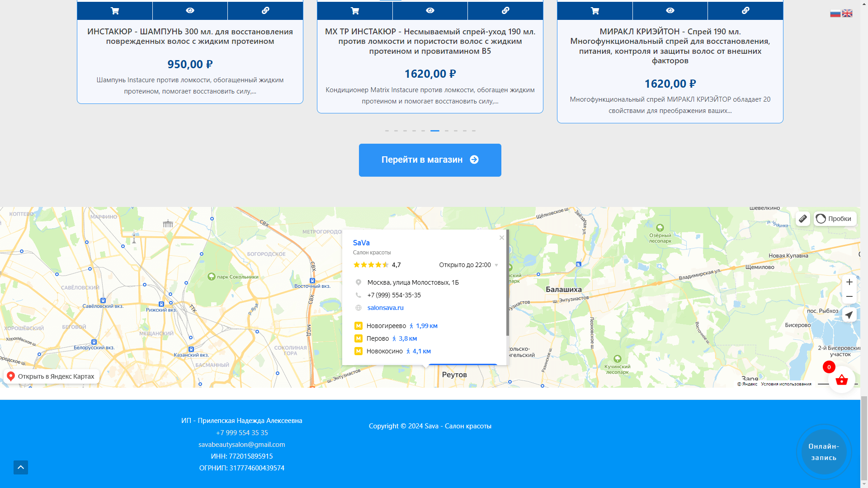Open the floating shopping basket
Viewport: 868px width, 488px height.
(841, 380)
